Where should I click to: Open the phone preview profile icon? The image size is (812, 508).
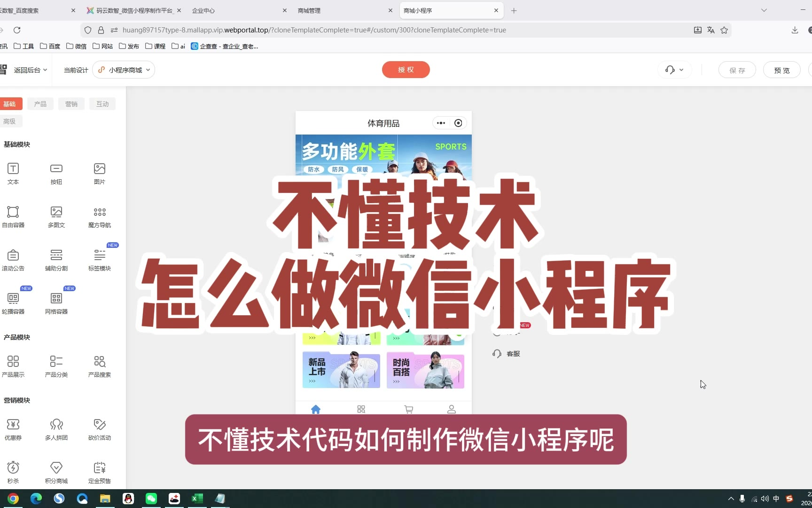click(452, 409)
